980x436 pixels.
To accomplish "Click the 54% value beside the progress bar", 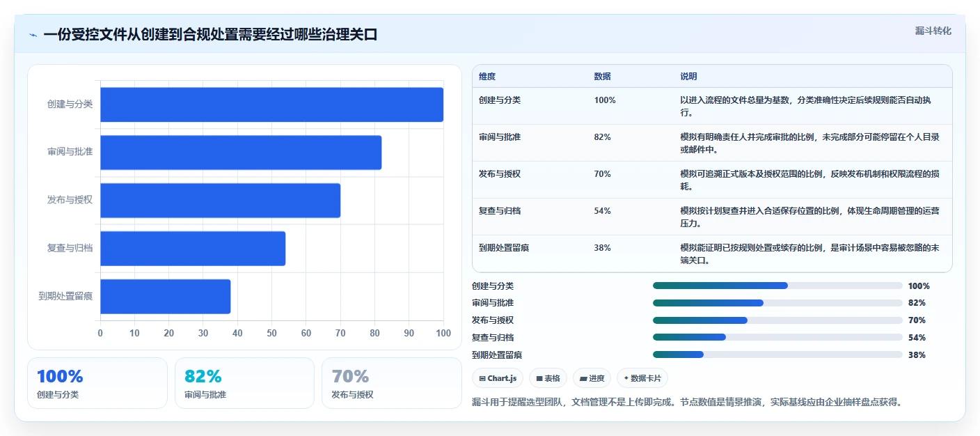I will click(x=917, y=337).
